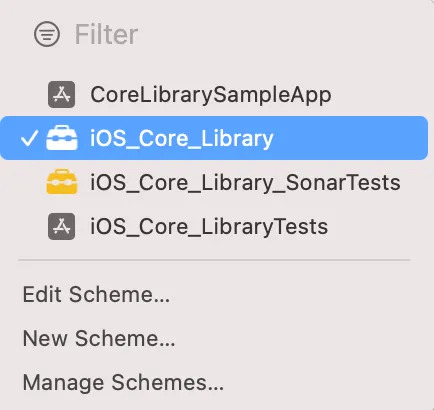Click the CoreLibrarySampleApp app icon
Image resolution: width=434 pixels, height=410 pixels.
[62, 95]
